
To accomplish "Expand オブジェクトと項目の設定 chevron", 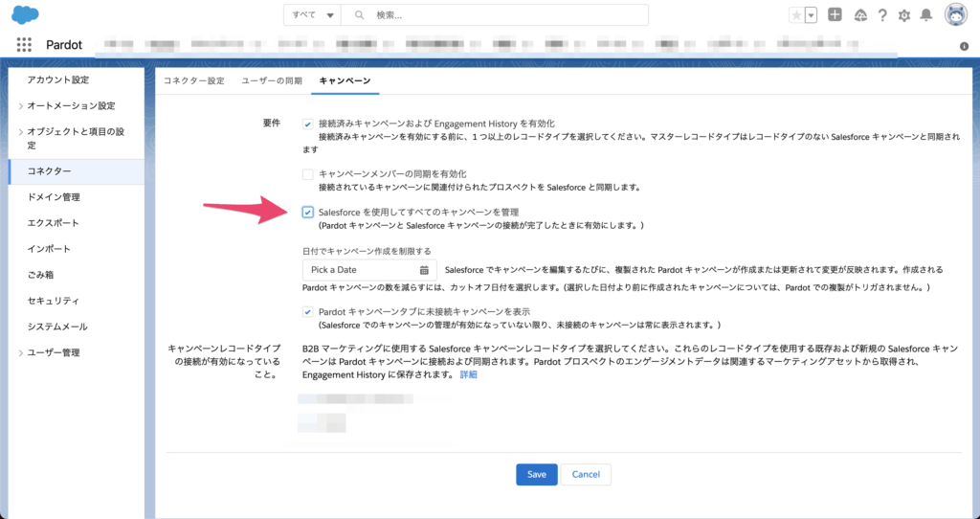I will pyautogui.click(x=21, y=132).
